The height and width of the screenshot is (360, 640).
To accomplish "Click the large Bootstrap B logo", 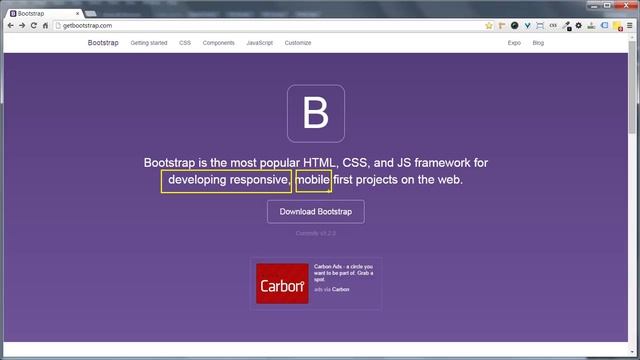I will pyautogui.click(x=316, y=113).
